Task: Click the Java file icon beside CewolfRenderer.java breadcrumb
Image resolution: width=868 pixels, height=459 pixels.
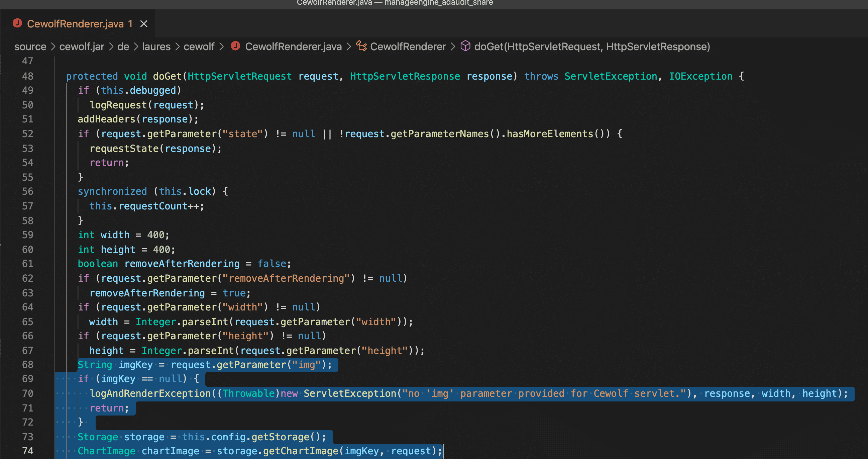Action: click(236, 47)
